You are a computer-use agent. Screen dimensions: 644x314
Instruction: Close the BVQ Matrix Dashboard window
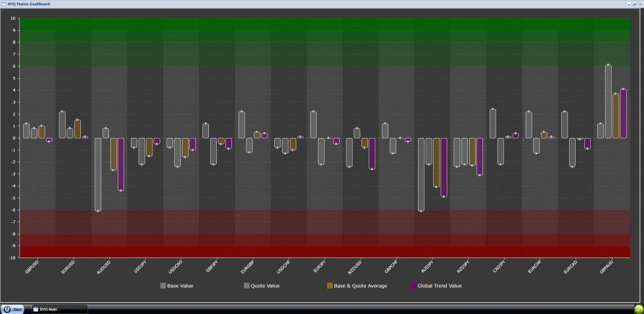(639, 3)
